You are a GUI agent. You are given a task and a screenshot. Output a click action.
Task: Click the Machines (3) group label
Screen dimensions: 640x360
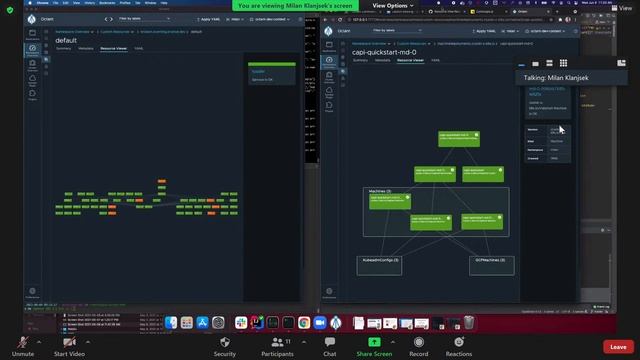pyautogui.click(x=380, y=191)
